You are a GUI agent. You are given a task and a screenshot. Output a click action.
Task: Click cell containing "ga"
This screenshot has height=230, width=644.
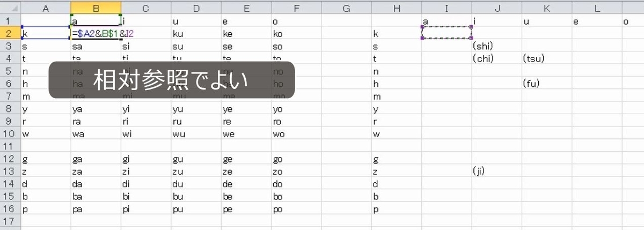pos(96,159)
